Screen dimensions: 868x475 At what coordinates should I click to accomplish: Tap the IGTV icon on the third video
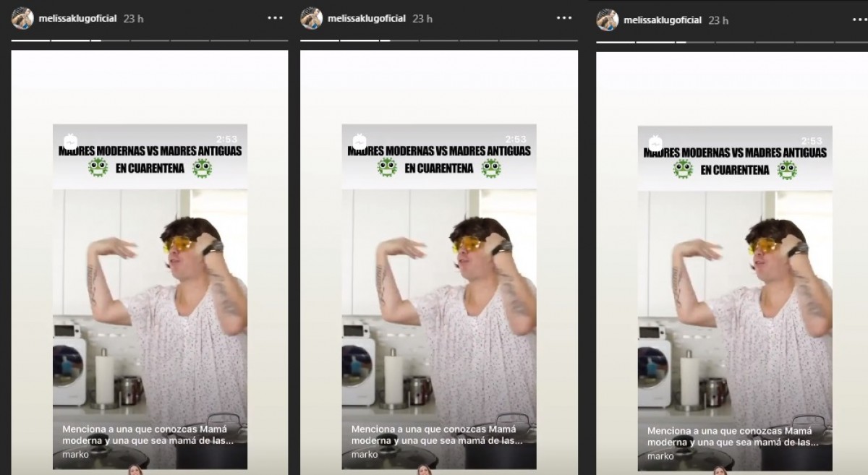point(655,142)
